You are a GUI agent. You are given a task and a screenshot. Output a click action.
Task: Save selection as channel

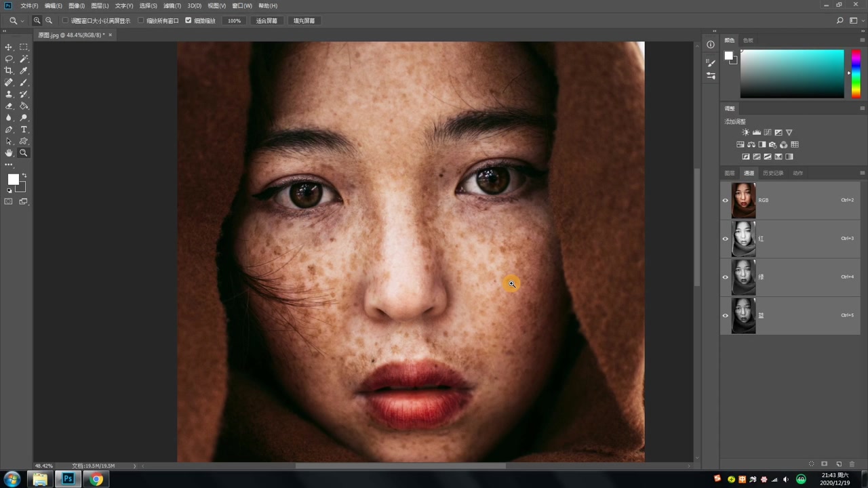coord(825,464)
